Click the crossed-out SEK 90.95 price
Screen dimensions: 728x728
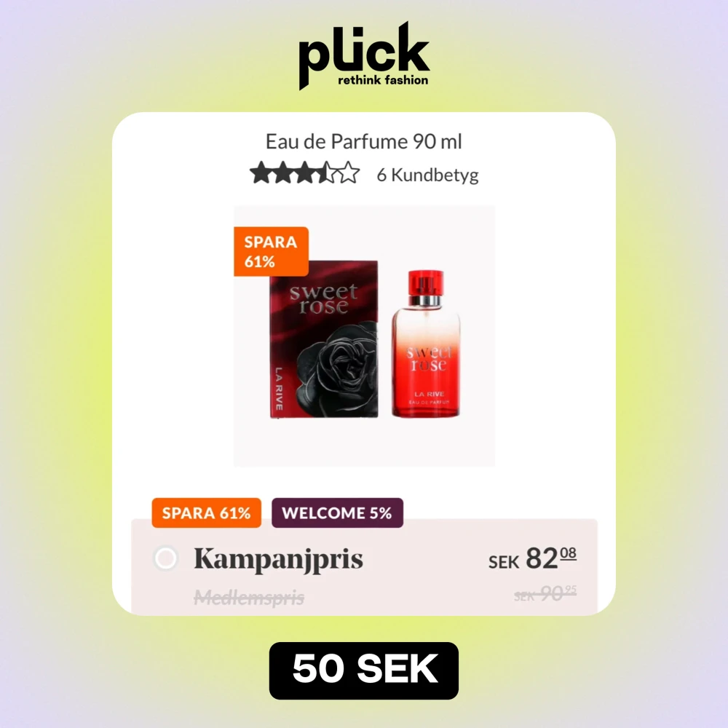(x=545, y=593)
